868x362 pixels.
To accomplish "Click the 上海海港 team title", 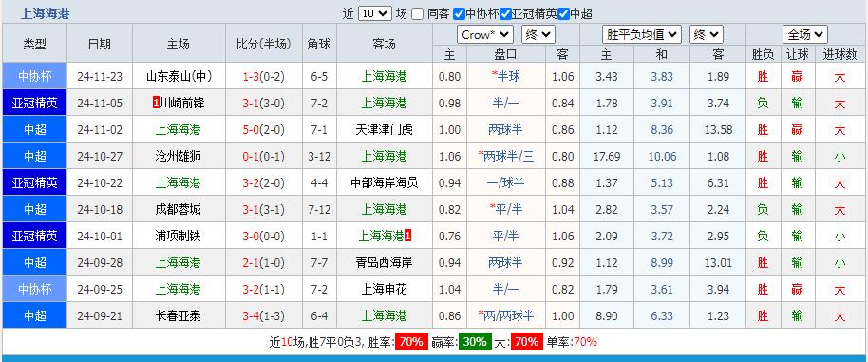I will click(x=46, y=14).
